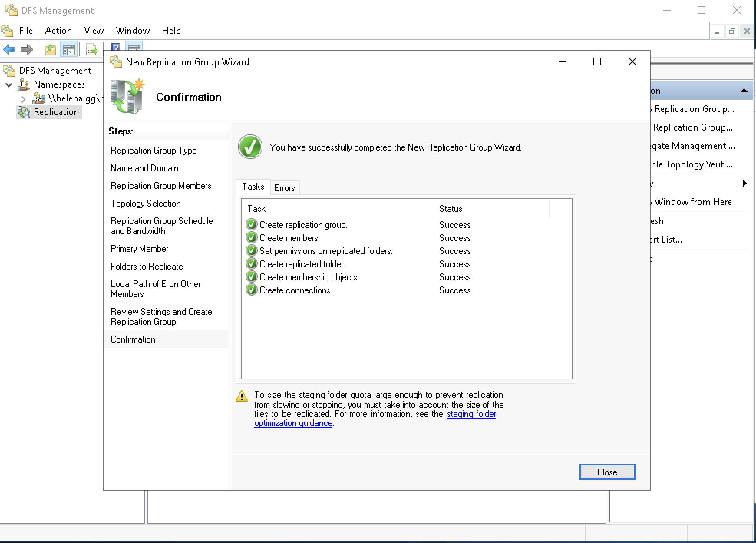
Task: Click the Namespaces tree node icon
Action: click(x=24, y=84)
